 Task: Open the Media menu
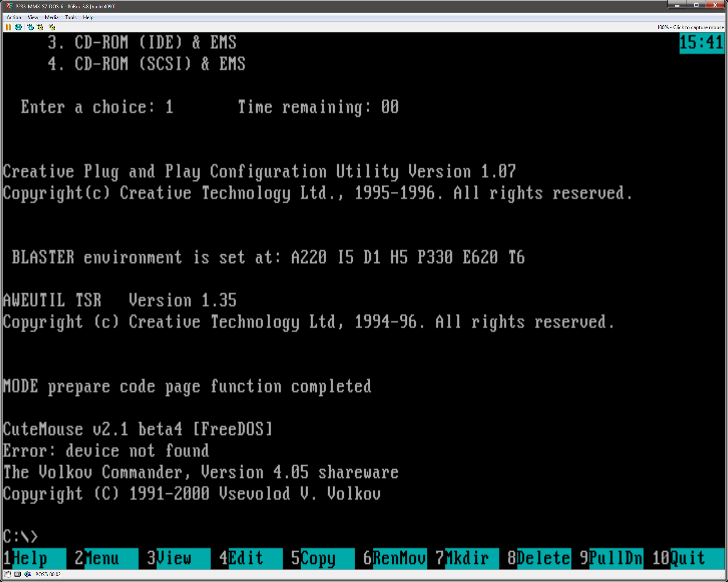[x=52, y=17]
